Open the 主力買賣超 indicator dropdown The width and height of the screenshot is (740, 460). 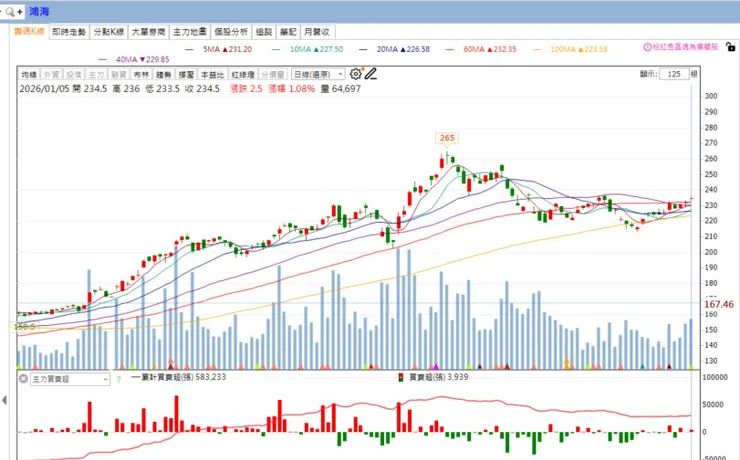[x=70, y=379]
